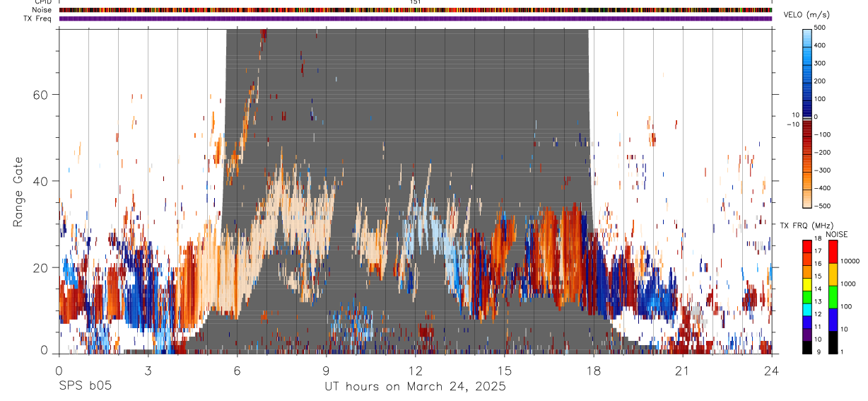The image size is (868, 401).
Task: Click the pale-orange bottom of the velocity colorbar
Action: 807,198
